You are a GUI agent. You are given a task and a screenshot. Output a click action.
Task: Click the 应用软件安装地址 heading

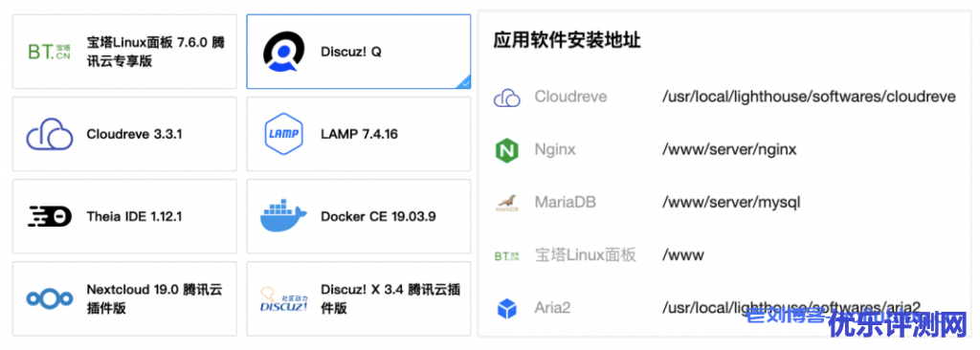click(567, 40)
